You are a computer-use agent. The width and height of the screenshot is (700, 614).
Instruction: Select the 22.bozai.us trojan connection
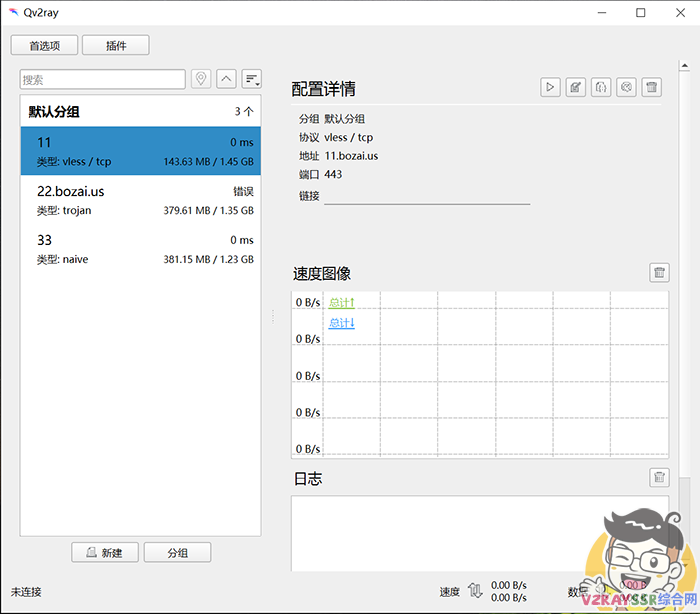tap(140, 200)
